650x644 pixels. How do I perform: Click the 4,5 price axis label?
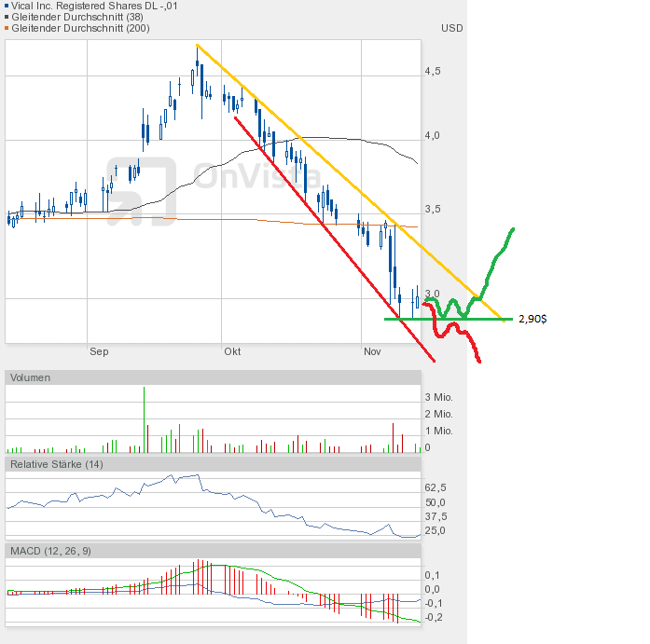(x=432, y=71)
